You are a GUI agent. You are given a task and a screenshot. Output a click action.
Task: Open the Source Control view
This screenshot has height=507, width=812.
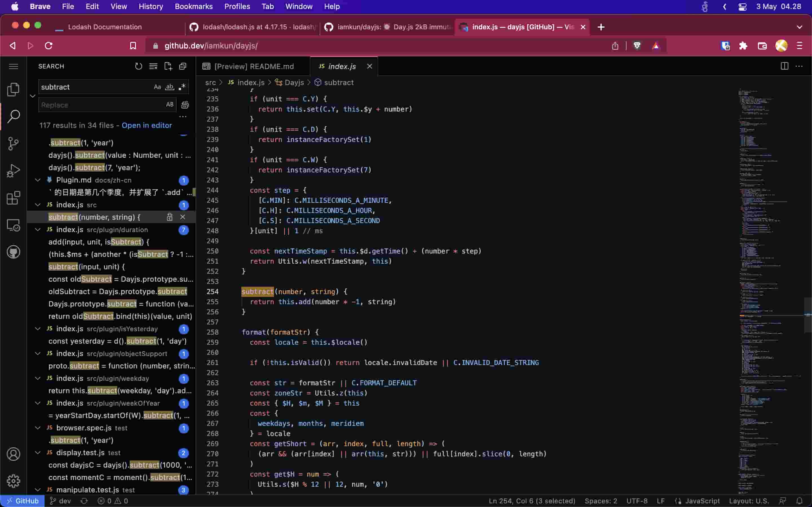pyautogui.click(x=14, y=143)
